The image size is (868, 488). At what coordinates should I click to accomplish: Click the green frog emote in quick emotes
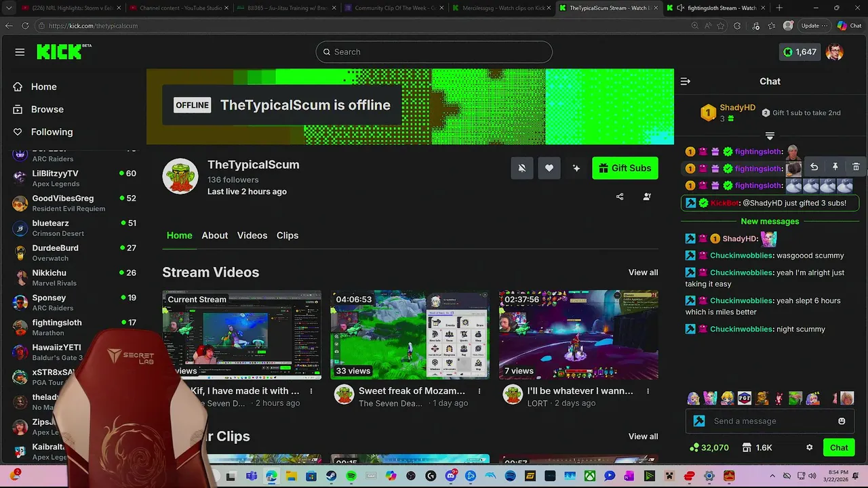click(795, 398)
